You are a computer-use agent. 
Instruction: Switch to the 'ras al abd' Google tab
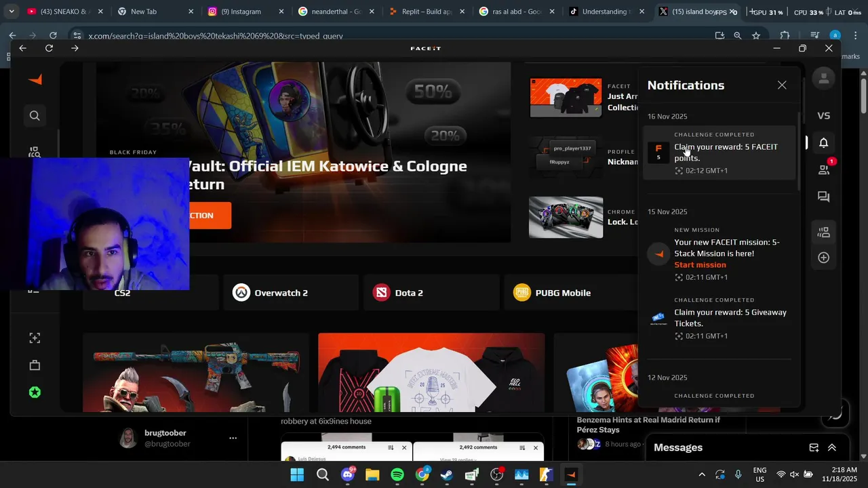[517, 12]
